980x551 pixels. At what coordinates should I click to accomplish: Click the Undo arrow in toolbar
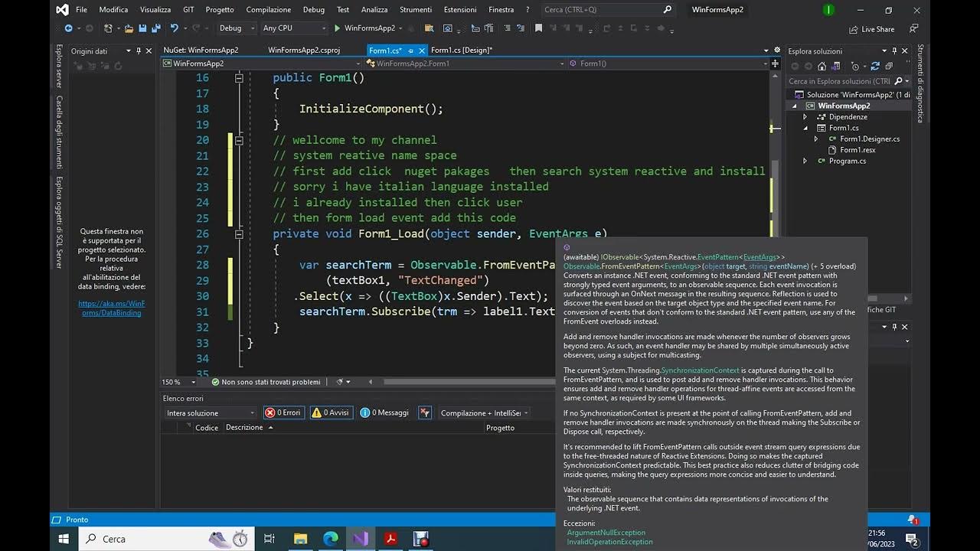tap(175, 28)
